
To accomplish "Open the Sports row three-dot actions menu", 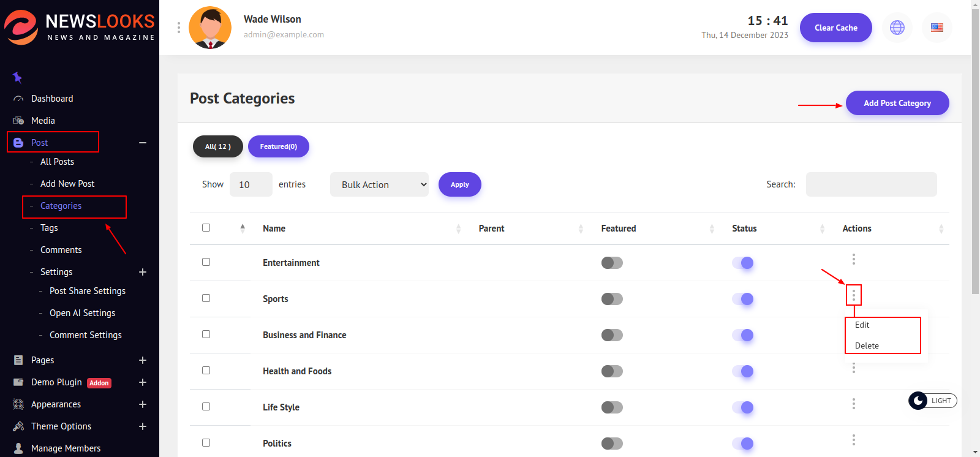I will 853,296.
